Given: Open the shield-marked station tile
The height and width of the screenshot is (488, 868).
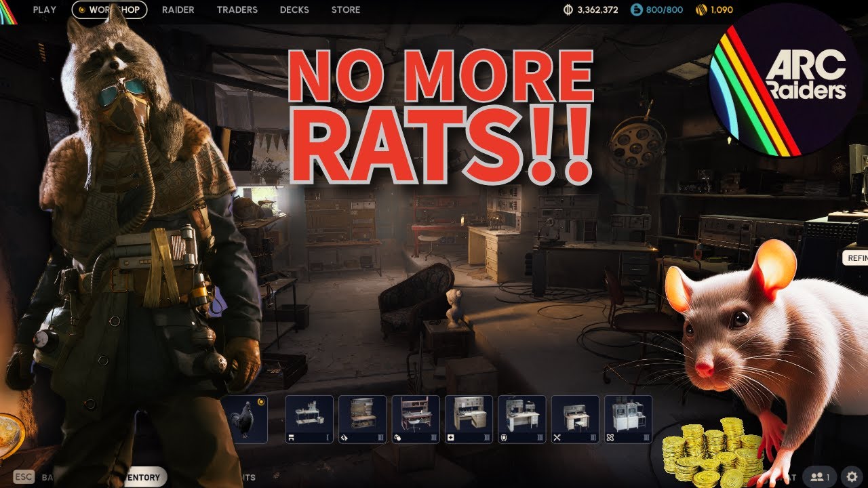Looking at the screenshot, I should pyautogui.click(x=522, y=419).
